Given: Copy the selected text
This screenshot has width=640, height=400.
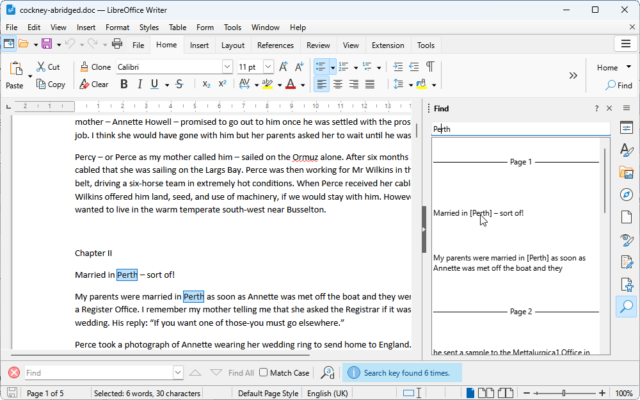Looking at the screenshot, I should pos(51,84).
